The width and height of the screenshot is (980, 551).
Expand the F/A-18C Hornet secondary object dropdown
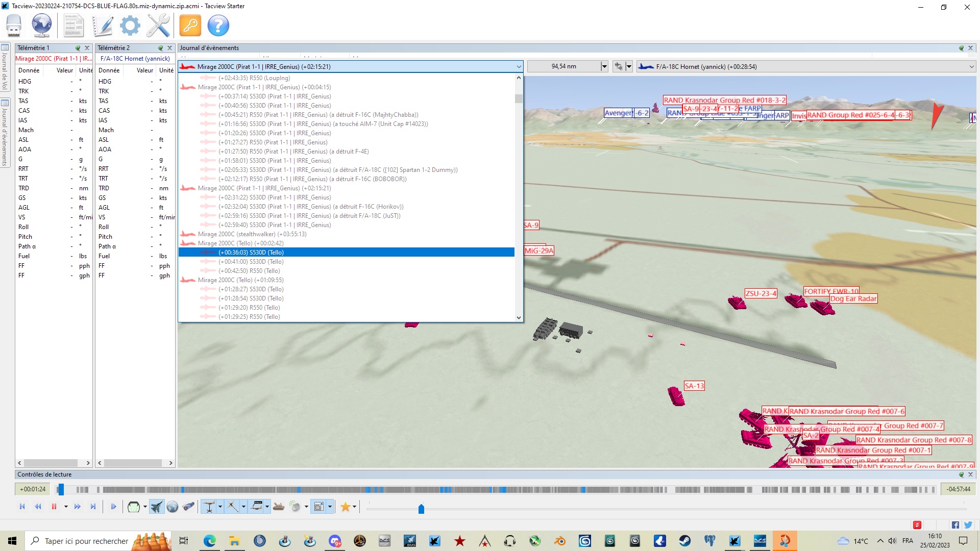(x=971, y=67)
